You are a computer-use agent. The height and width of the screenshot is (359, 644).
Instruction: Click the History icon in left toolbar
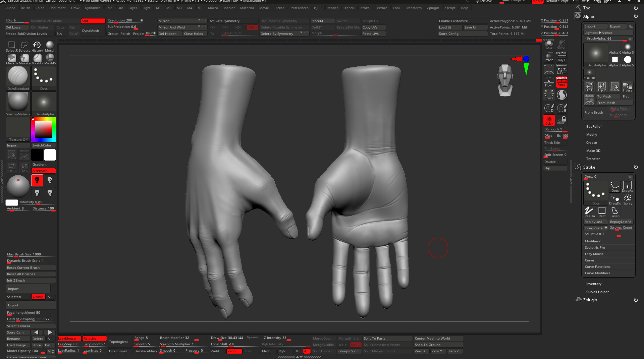[37, 45]
